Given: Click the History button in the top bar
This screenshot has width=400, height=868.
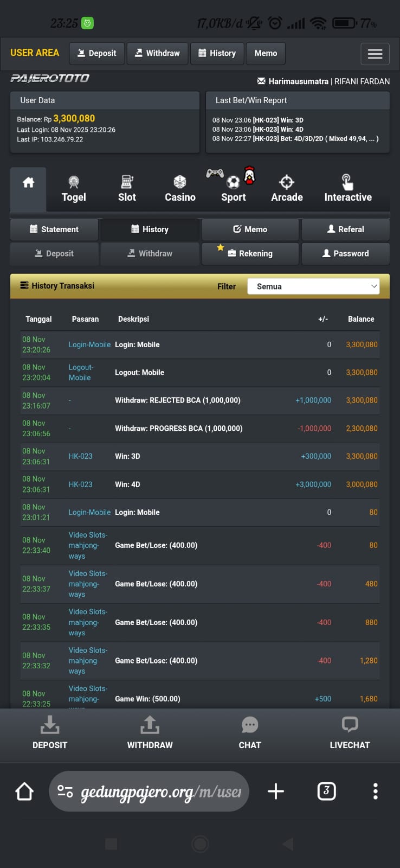Looking at the screenshot, I should tap(217, 53).
